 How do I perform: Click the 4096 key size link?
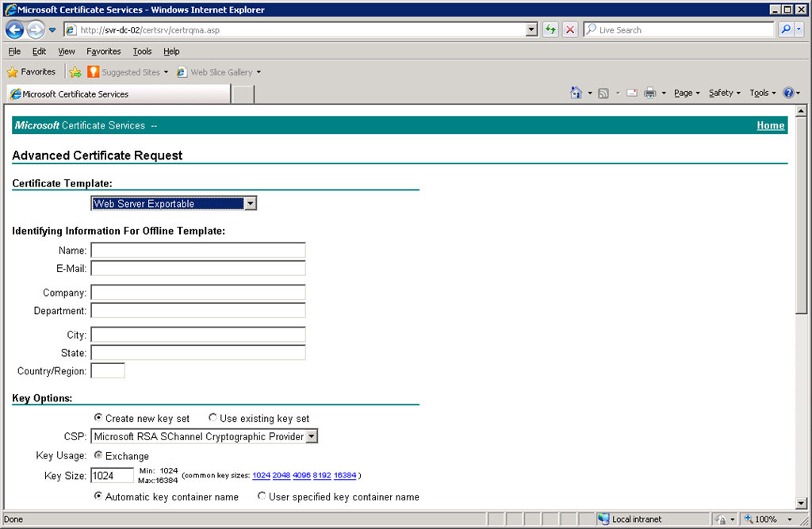(301, 475)
